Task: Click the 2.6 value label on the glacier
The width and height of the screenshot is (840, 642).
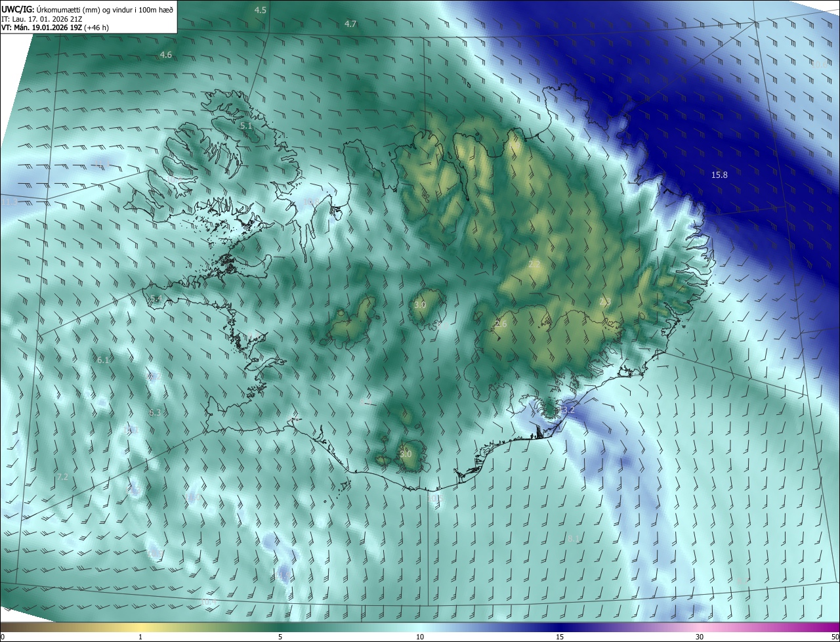Action: click(501, 324)
